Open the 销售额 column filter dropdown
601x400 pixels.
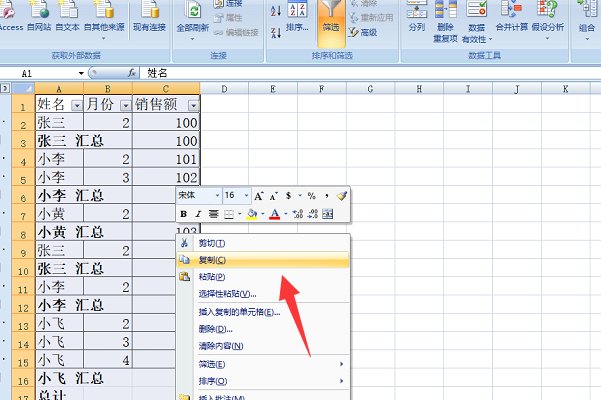[194, 105]
